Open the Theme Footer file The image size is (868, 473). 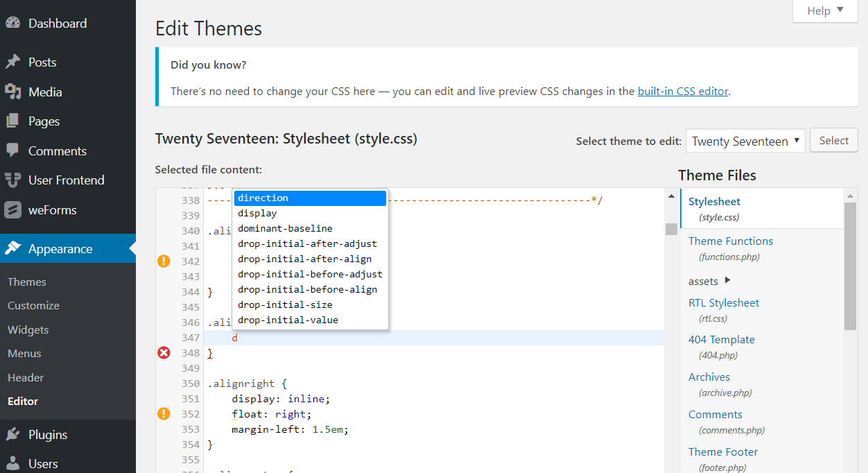pos(723,452)
